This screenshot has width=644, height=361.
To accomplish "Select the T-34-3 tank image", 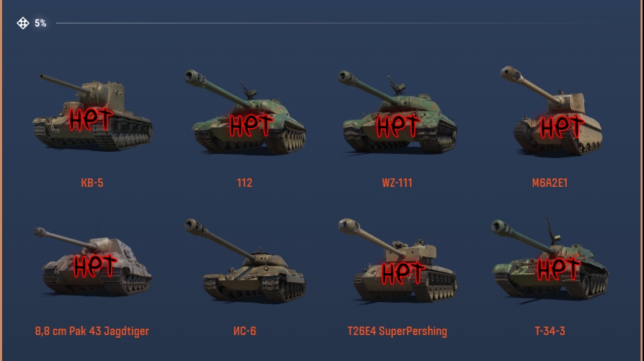I will pyautogui.click(x=551, y=259).
